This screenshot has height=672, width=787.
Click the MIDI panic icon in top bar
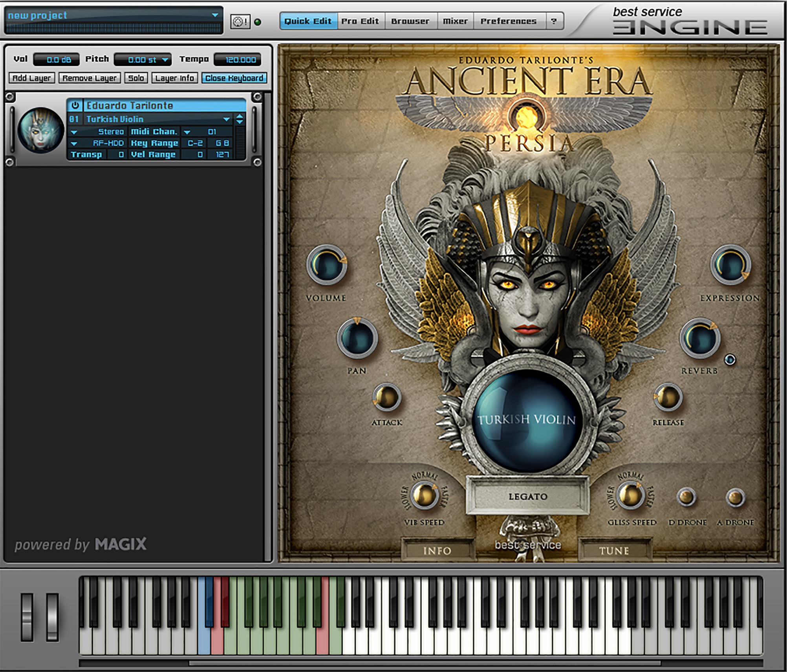pos(240,22)
